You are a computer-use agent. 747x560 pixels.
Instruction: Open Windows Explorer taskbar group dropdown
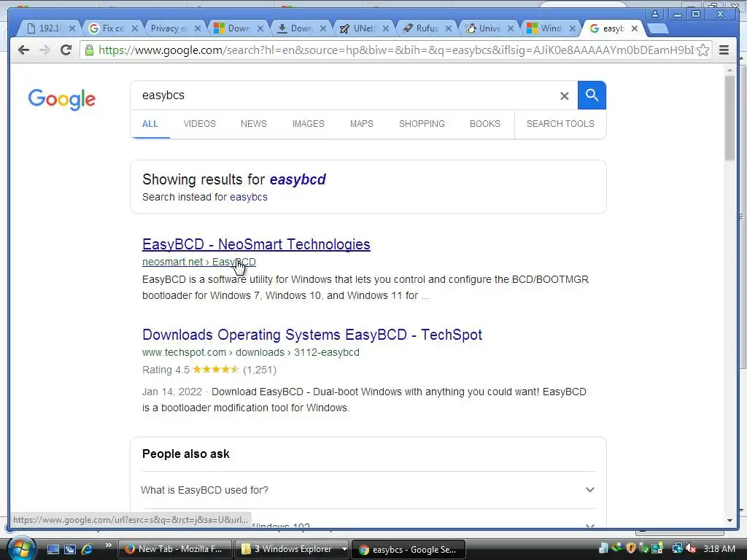click(x=344, y=549)
